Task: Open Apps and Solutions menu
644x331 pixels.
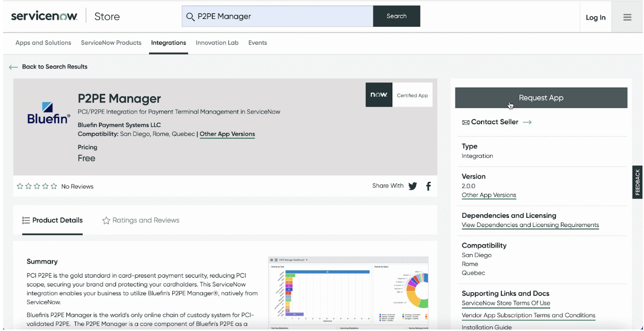Action: pyautogui.click(x=44, y=43)
